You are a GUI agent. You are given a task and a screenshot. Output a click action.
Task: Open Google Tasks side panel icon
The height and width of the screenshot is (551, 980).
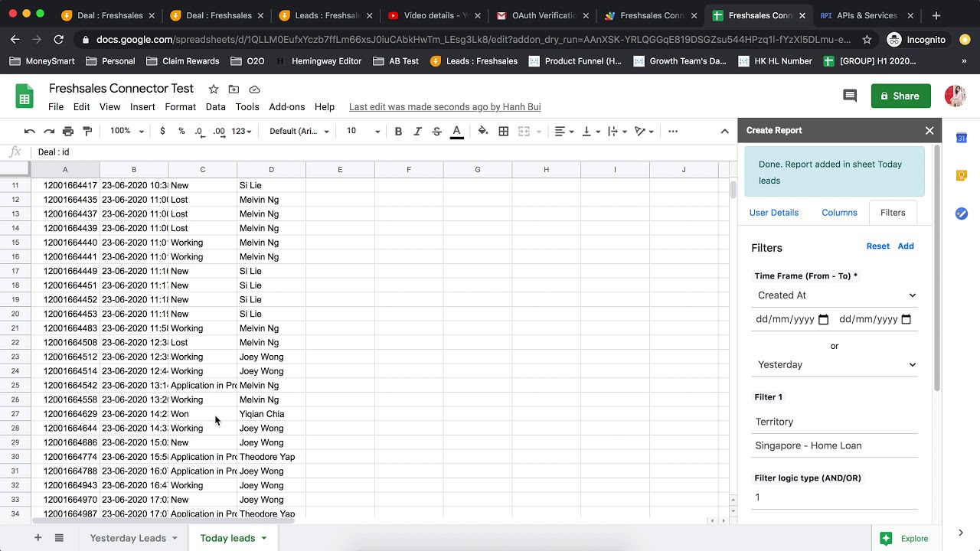click(962, 214)
